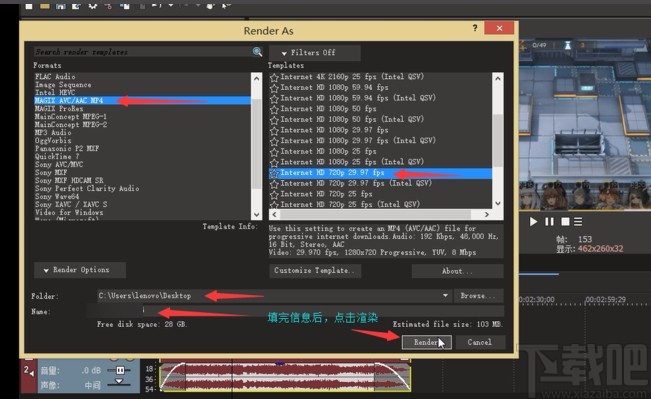Click the search magnifier icon for render templates
651x399 pixels.
[x=257, y=51]
